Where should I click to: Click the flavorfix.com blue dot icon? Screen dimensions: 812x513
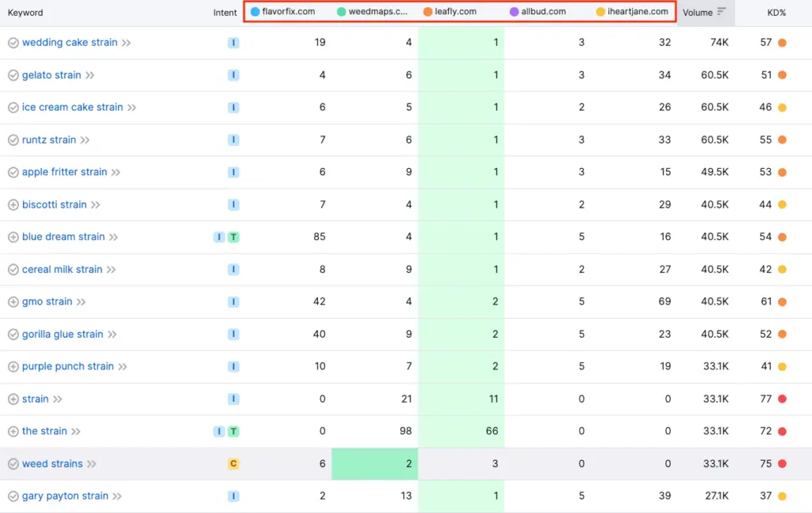255,12
